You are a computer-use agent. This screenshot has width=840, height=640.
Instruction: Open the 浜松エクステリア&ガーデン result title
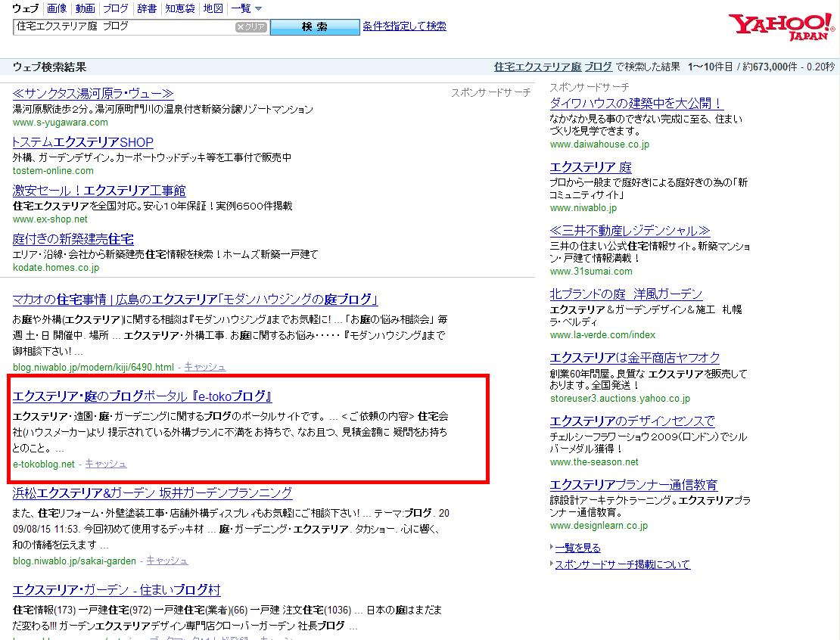click(x=152, y=493)
